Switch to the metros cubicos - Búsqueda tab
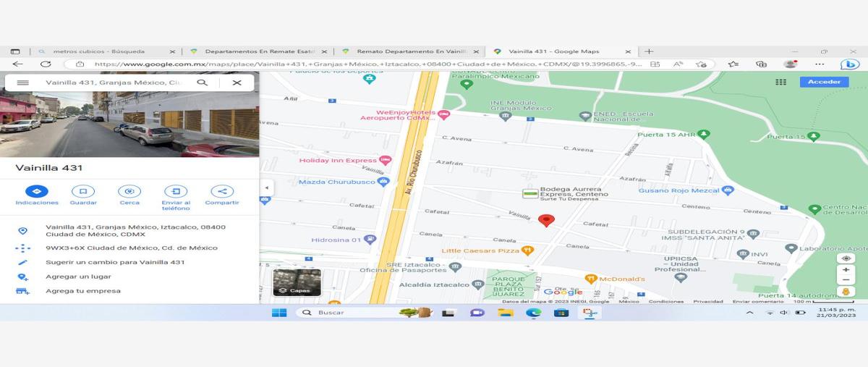 106,51
